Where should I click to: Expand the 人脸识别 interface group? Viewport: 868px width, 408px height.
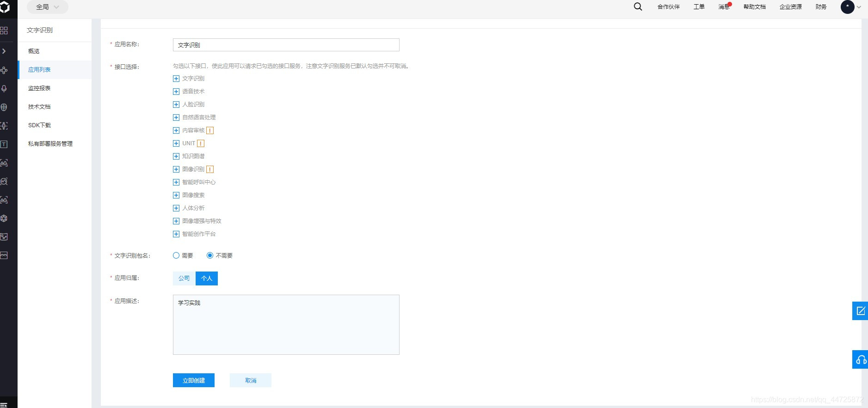(x=176, y=105)
